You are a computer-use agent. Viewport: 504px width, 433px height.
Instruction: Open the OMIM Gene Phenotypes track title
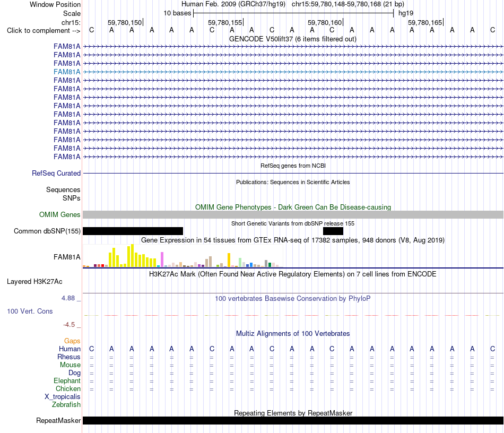293,207
